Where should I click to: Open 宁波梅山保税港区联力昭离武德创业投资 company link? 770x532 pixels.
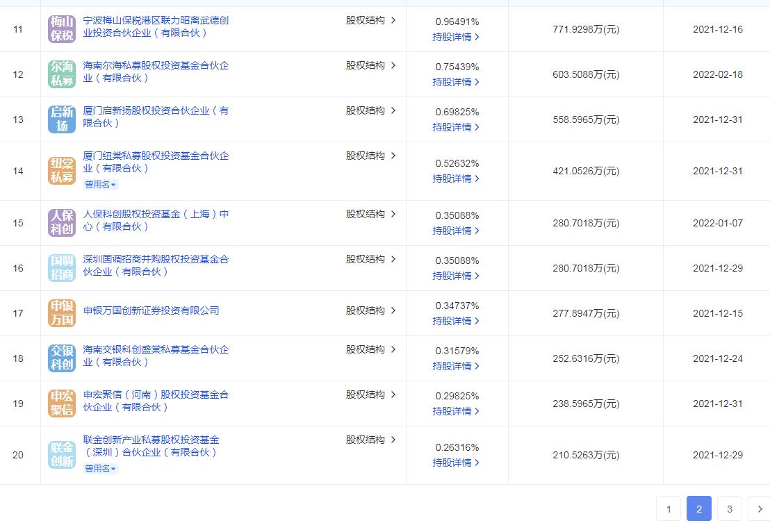coord(156,26)
